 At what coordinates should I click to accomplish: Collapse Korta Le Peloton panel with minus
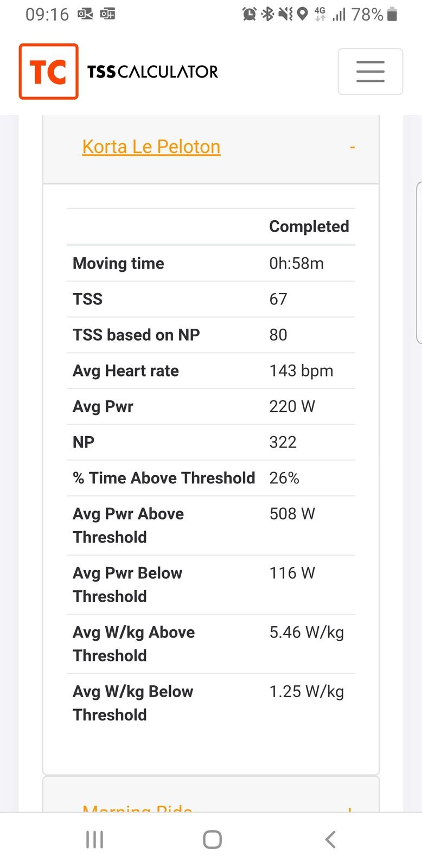tap(352, 147)
